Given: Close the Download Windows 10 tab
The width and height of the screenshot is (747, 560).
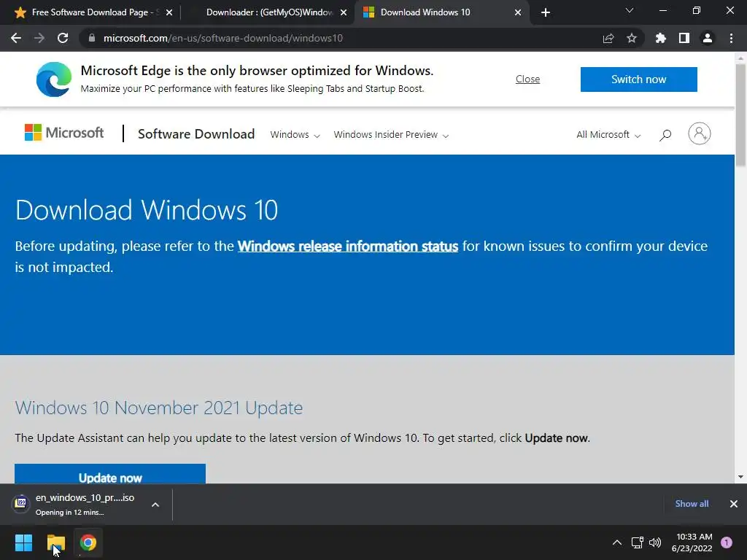Looking at the screenshot, I should (518, 12).
